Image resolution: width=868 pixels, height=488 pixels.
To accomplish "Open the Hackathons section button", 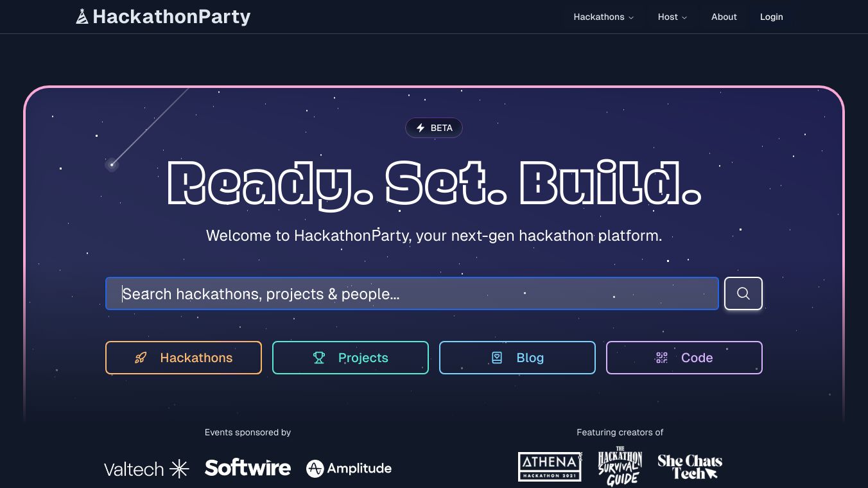I will click(x=184, y=358).
